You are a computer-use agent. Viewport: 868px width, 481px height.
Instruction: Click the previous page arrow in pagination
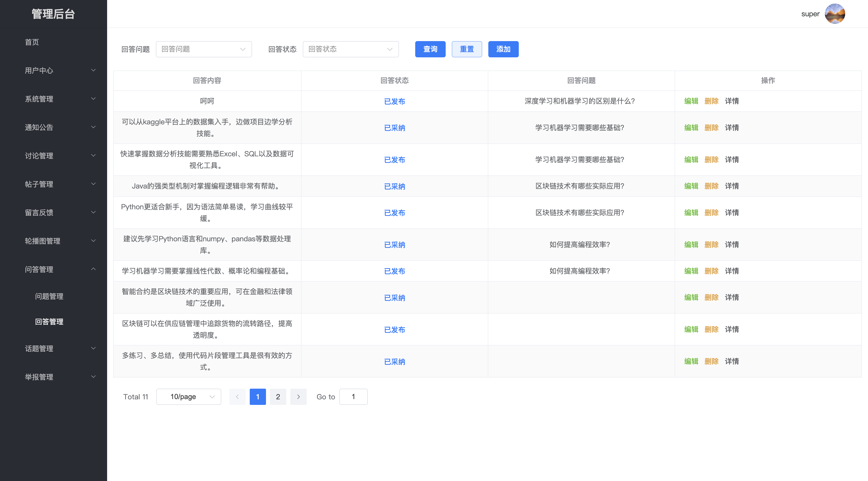tap(238, 397)
